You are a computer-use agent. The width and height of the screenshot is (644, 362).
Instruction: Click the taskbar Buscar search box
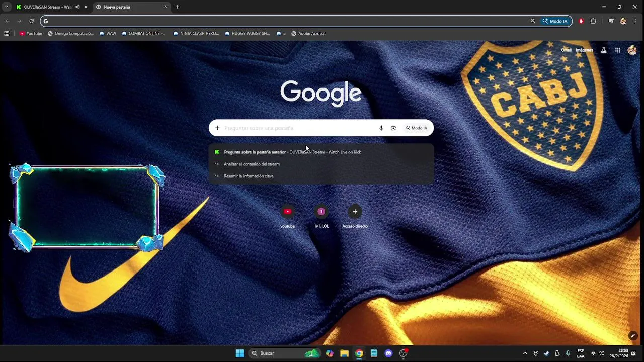pos(285,353)
